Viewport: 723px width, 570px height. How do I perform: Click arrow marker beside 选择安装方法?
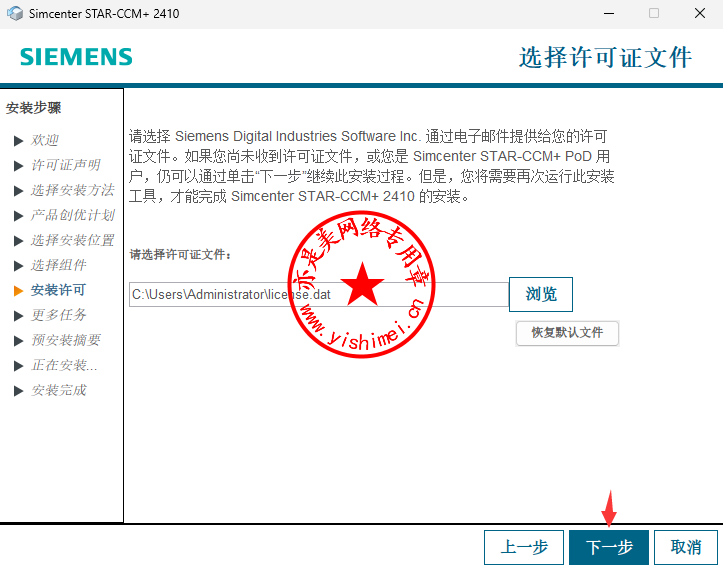[18, 191]
